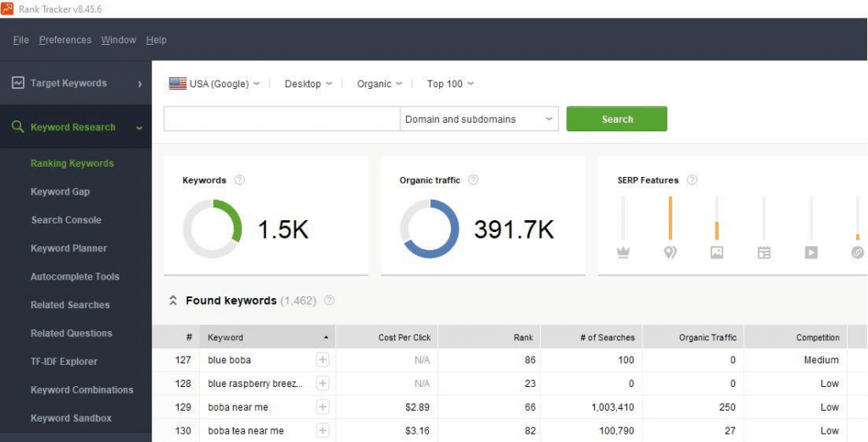This screenshot has width=868, height=442.
Task: Click the blue Organic traffic donut chart
Action: coord(430,229)
